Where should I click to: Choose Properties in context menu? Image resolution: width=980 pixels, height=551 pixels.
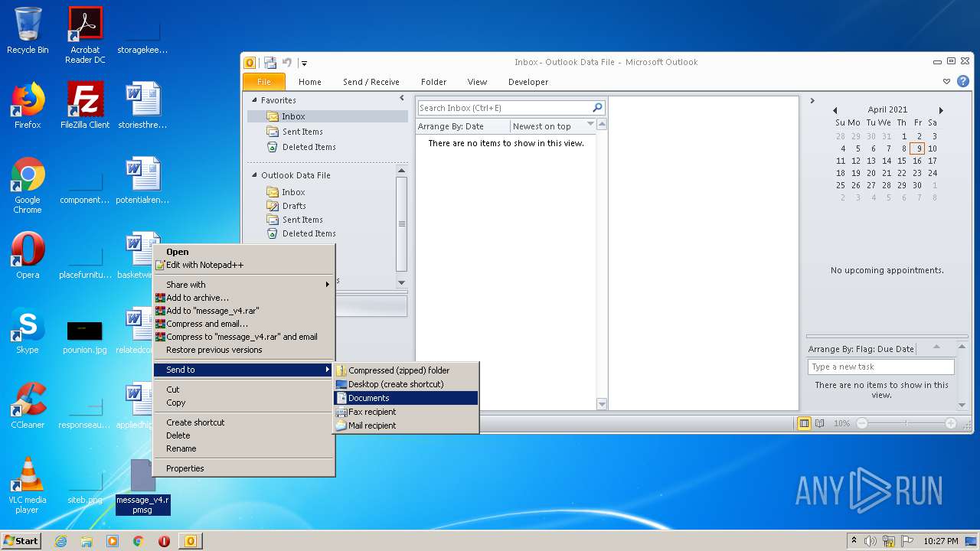(244, 468)
